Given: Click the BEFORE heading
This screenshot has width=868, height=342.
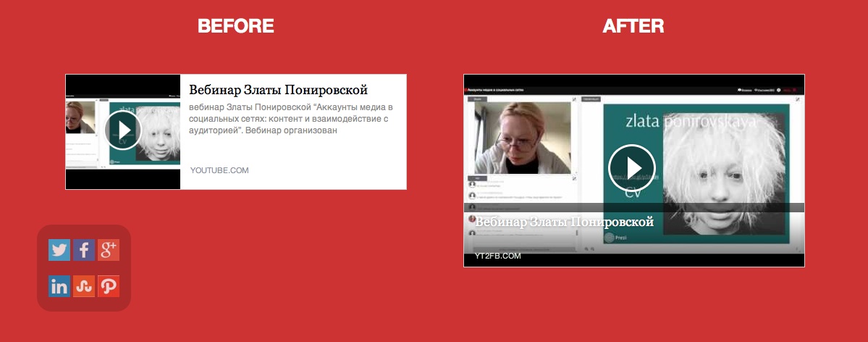Looking at the screenshot, I should [236, 25].
